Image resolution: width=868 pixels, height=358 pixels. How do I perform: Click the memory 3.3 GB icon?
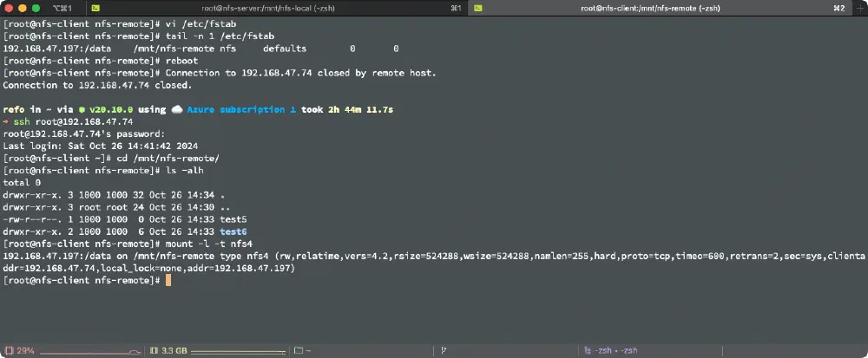point(155,350)
